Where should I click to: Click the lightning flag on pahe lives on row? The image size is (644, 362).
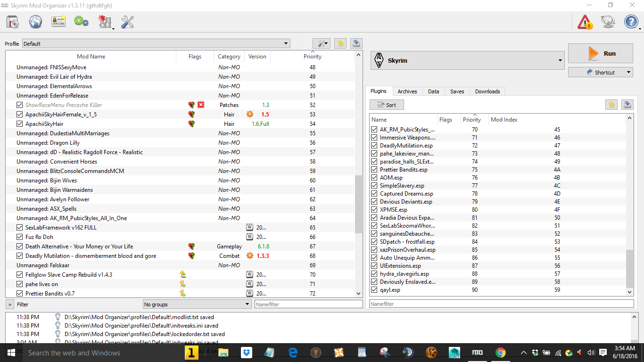click(x=183, y=284)
